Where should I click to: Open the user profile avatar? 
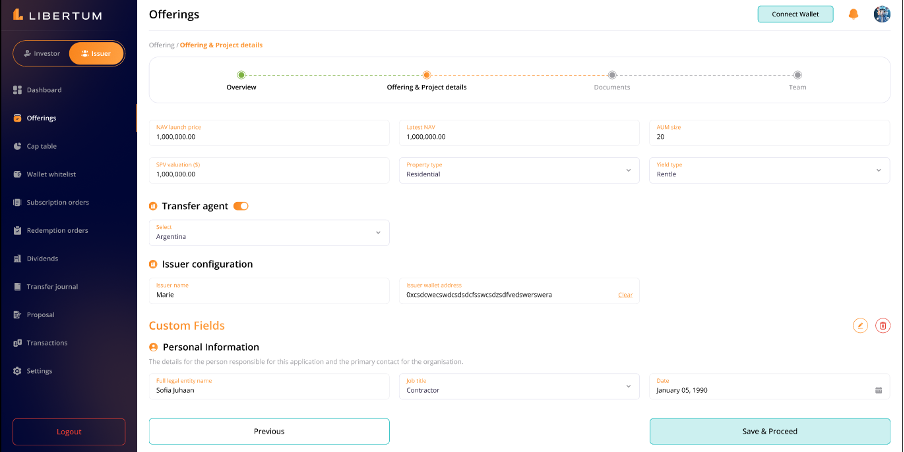pos(881,14)
